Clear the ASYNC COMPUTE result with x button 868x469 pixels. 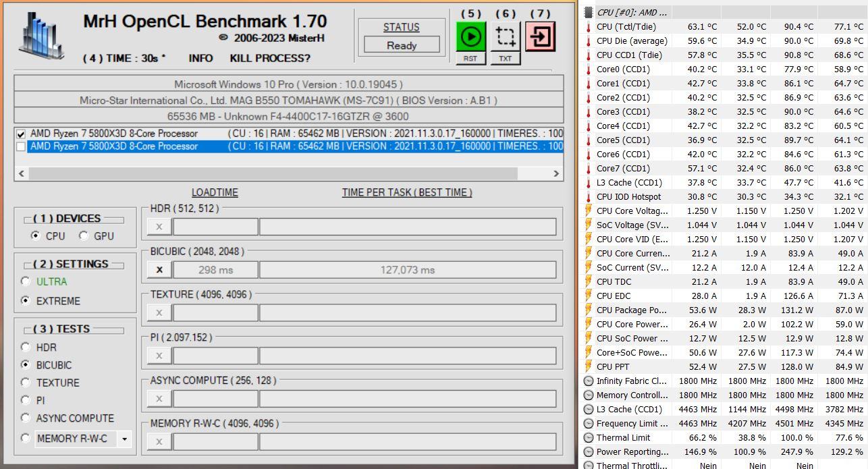[159, 399]
